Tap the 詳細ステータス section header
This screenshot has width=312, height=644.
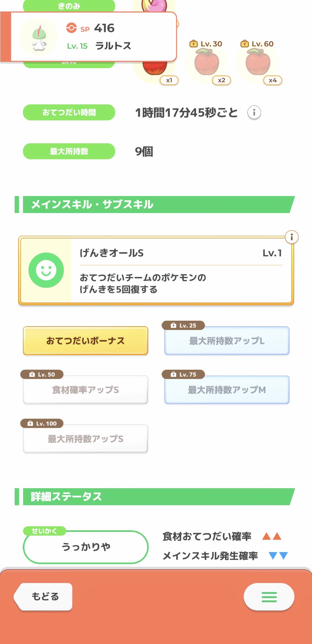pos(155,497)
